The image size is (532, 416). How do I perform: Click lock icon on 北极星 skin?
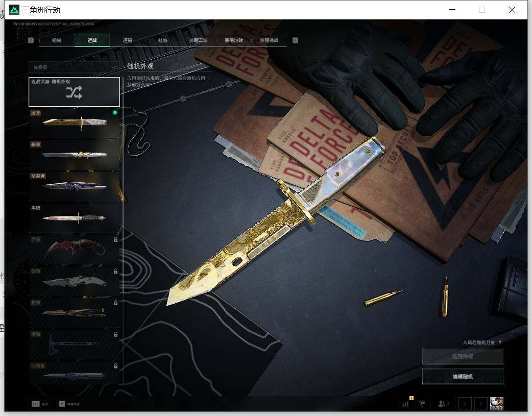[x=116, y=366]
